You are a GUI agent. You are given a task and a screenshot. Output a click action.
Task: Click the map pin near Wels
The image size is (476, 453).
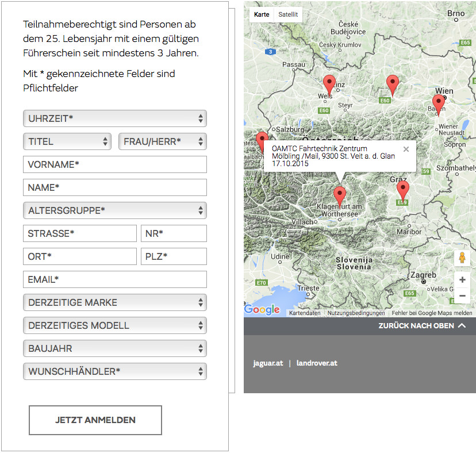[x=329, y=85]
